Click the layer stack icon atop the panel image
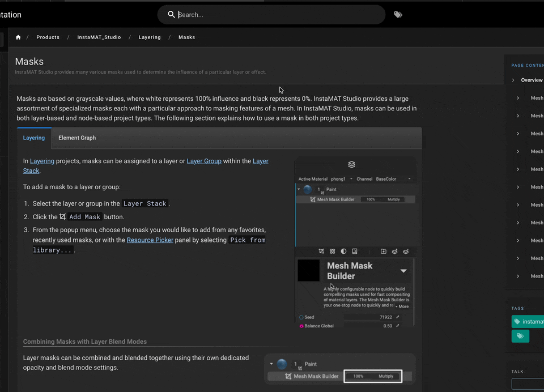 pyautogui.click(x=351, y=164)
